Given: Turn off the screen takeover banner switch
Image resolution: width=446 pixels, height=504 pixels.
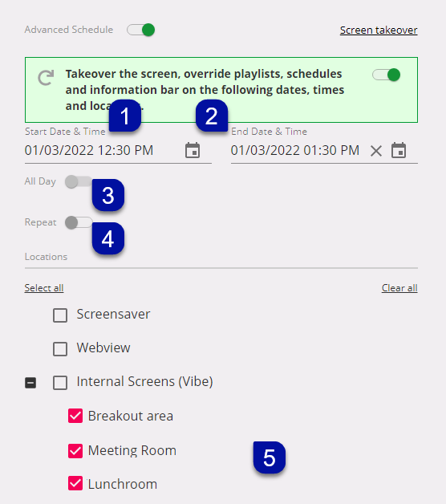Looking at the screenshot, I should coord(386,75).
